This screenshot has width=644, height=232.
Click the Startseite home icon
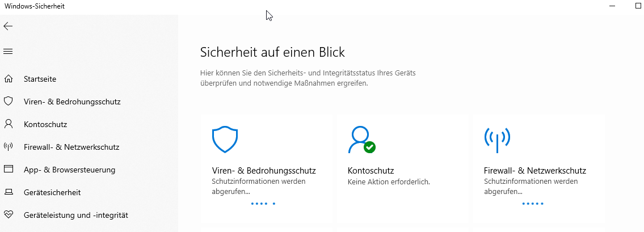[x=8, y=79]
